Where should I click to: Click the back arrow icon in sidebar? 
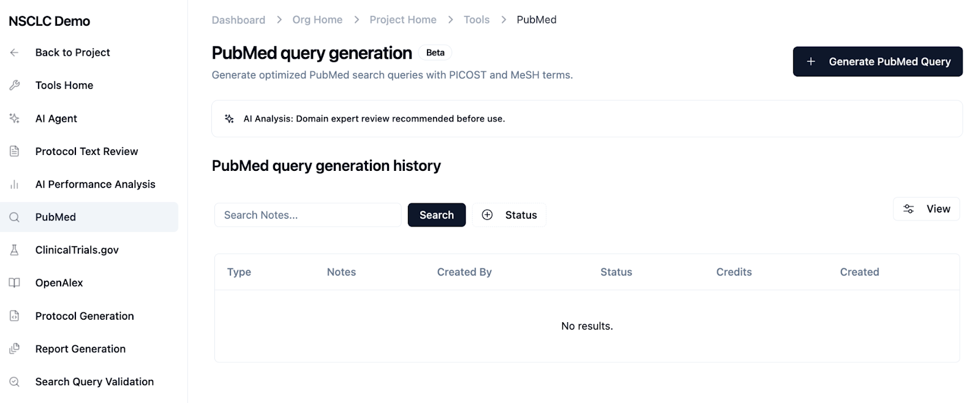(x=15, y=53)
